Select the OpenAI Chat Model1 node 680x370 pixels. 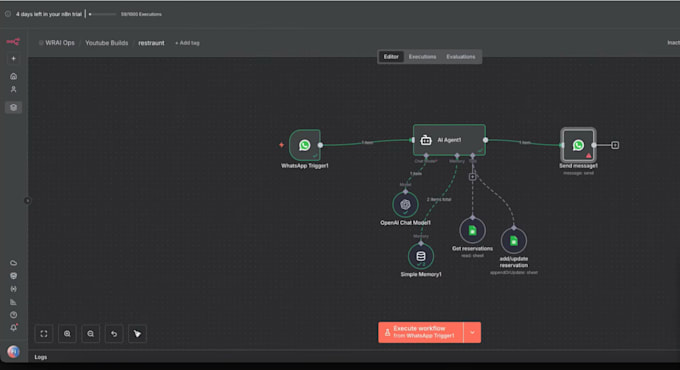pos(405,204)
